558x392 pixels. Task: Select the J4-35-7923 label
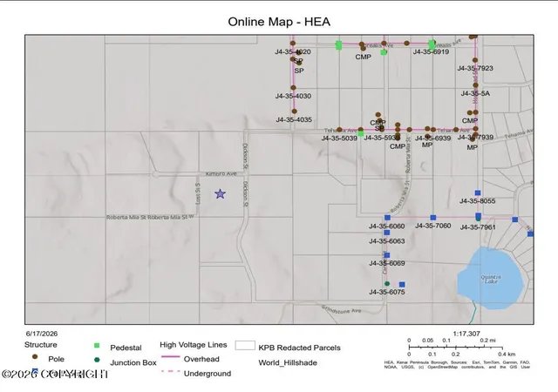[x=475, y=68]
